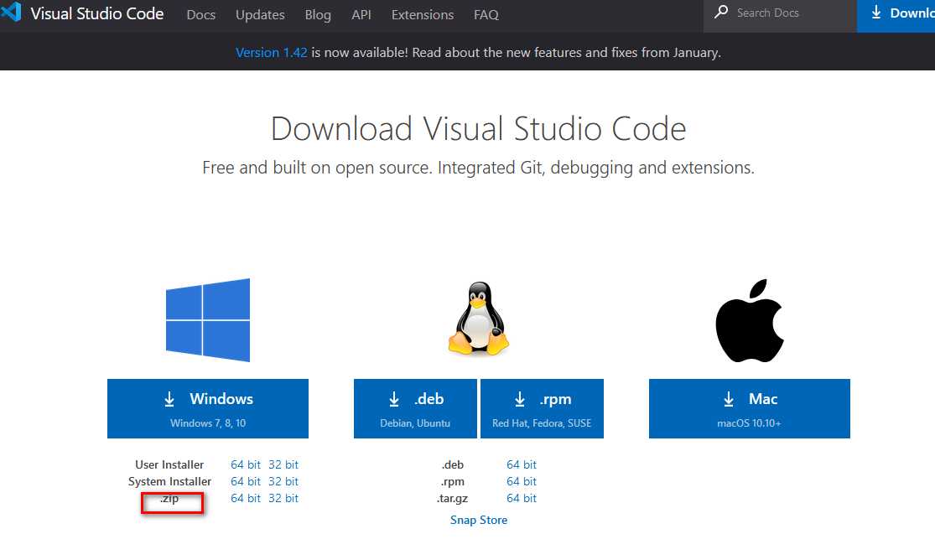Focus the Search Docs input field

click(780, 13)
